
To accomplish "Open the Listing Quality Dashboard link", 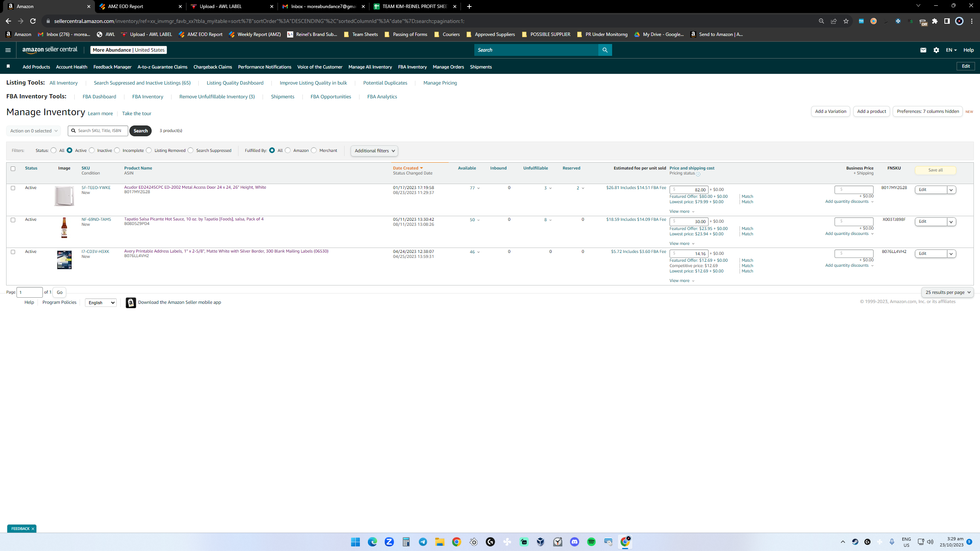I will pos(235,83).
